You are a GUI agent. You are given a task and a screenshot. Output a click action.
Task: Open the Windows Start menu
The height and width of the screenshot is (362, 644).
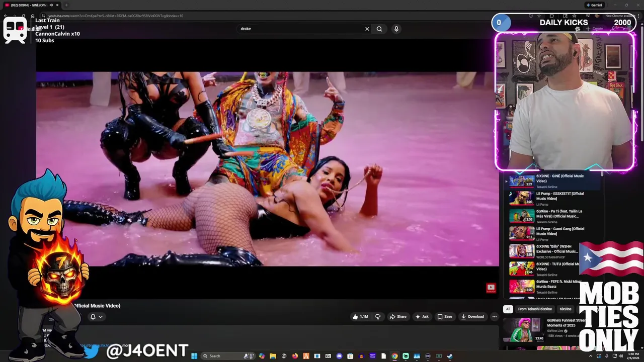click(x=194, y=356)
